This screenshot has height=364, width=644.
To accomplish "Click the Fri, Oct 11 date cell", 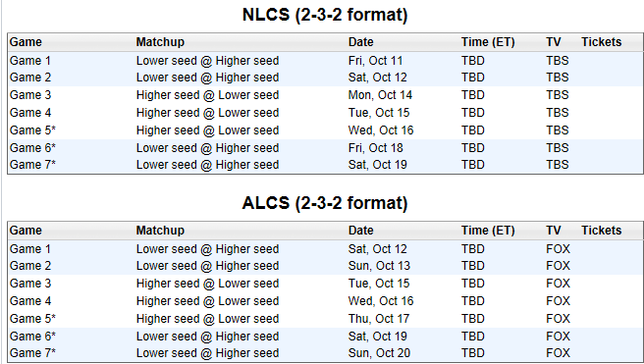I will pyautogui.click(x=375, y=61).
